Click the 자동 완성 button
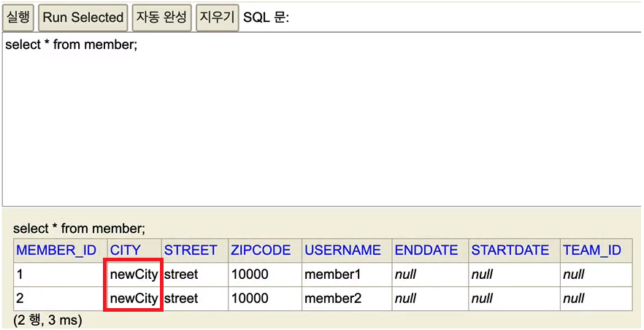The width and height of the screenshot is (644, 330). click(162, 18)
